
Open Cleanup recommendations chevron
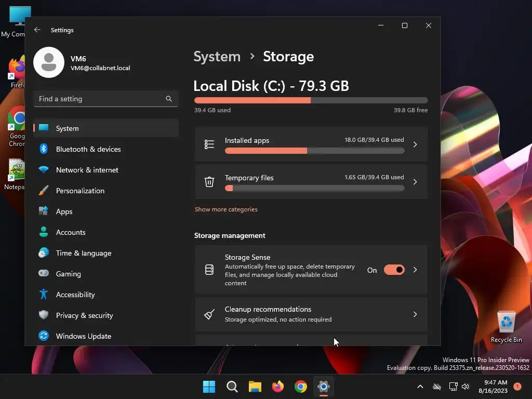click(x=415, y=314)
